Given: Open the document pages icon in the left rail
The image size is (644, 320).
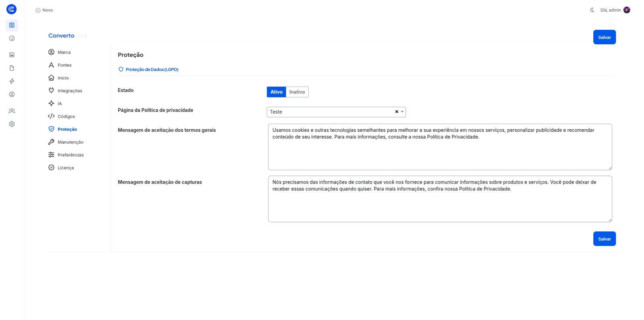Looking at the screenshot, I should tap(12, 68).
